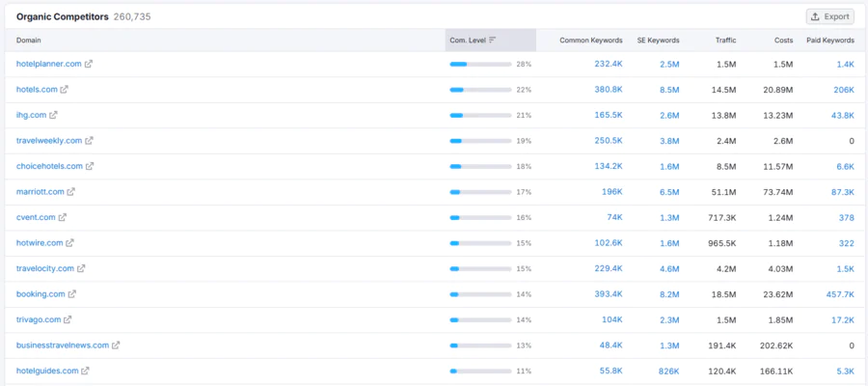Open the ihg.com domain link
Image resolution: width=868 pixels, height=386 pixels.
coord(32,115)
